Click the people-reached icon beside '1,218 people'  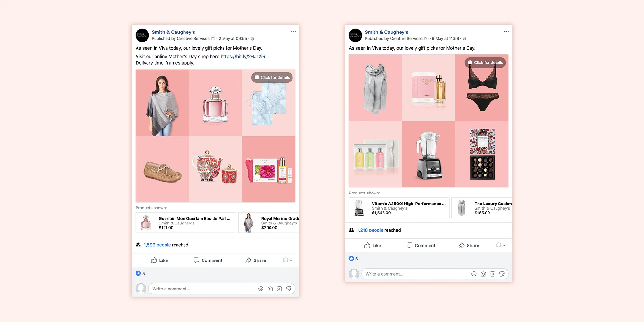(x=351, y=230)
